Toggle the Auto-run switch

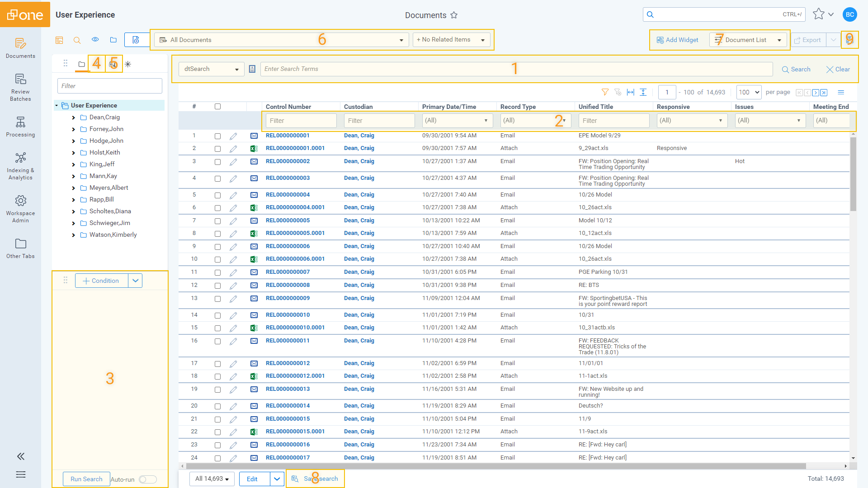(148, 479)
